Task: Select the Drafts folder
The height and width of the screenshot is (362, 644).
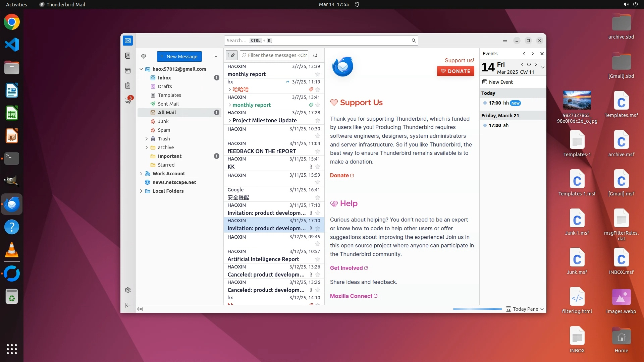Action: coord(165,86)
